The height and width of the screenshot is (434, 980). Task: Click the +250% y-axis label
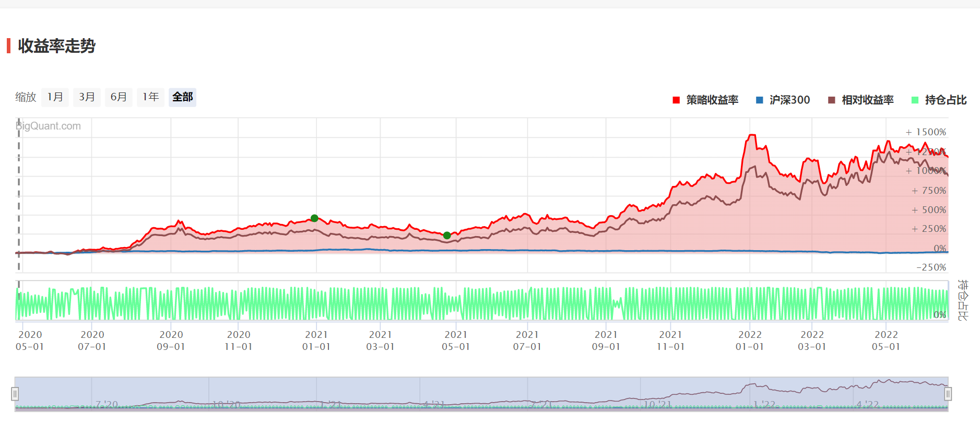pos(929,229)
